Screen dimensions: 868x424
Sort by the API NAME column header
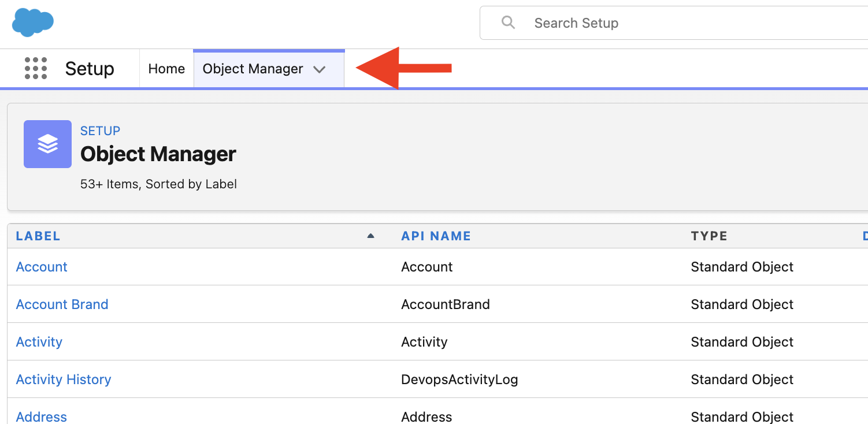pyautogui.click(x=436, y=236)
